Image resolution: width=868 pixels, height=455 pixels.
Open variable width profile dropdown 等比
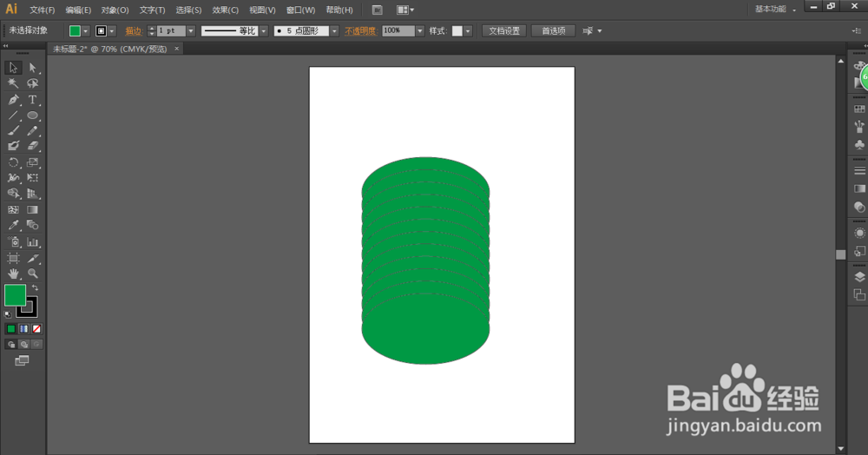click(x=264, y=31)
